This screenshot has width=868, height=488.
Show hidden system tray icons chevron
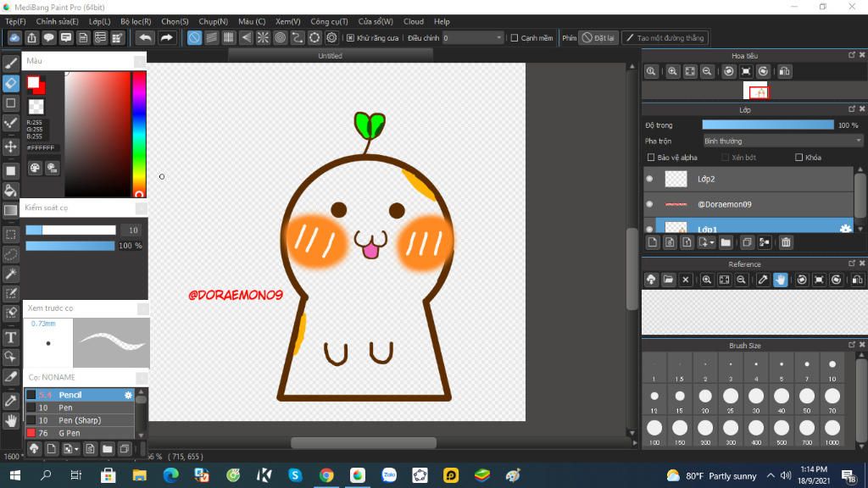(x=771, y=475)
